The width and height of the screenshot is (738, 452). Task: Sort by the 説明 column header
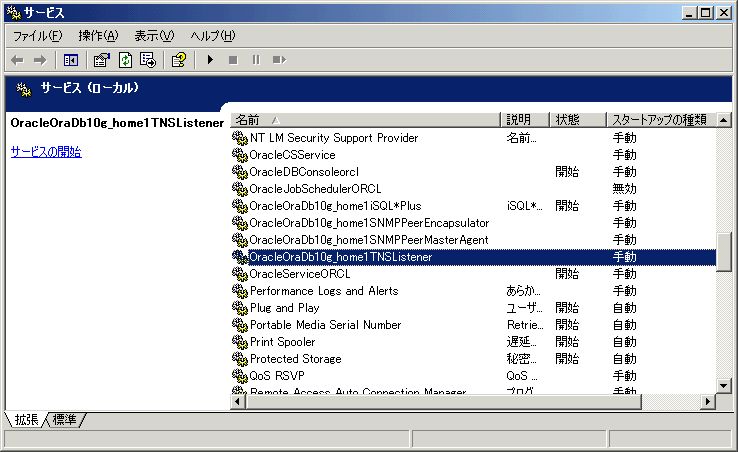click(525, 120)
